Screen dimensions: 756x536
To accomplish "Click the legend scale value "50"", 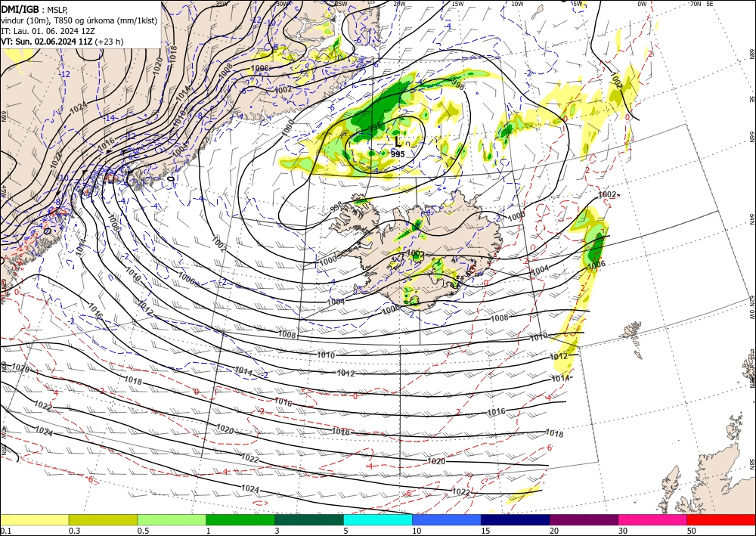I will (692, 531).
